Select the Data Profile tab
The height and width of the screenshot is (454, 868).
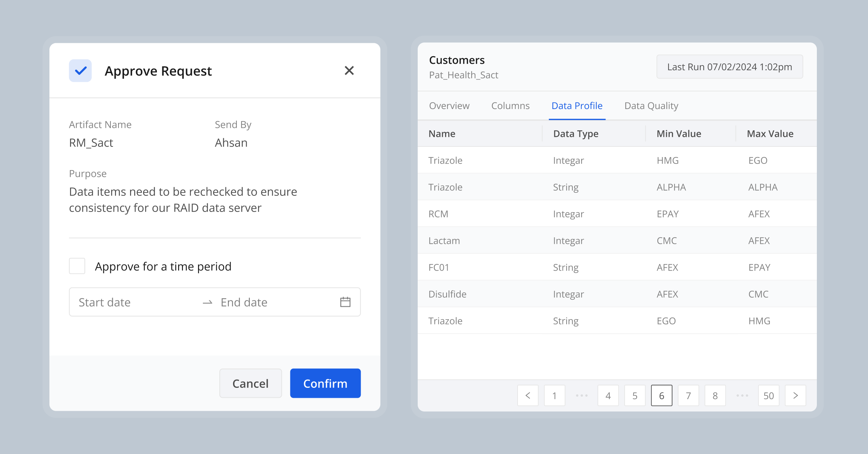pyautogui.click(x=577, y=106)
